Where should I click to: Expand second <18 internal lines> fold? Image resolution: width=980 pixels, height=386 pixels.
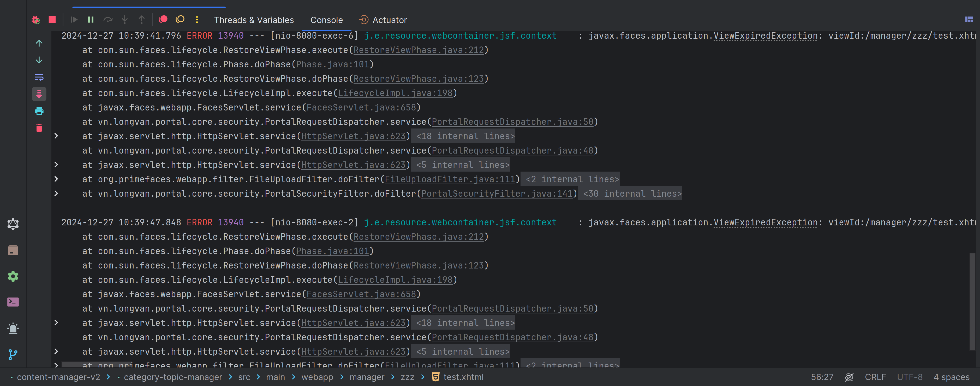tap(463, 323)
